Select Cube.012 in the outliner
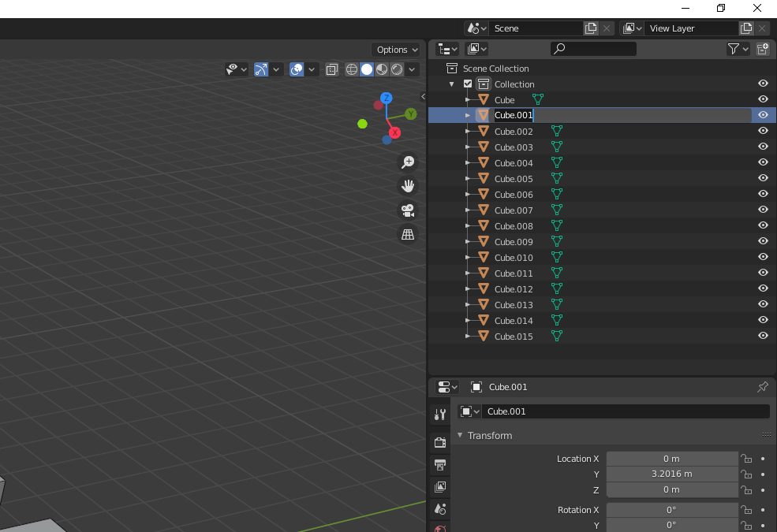Screen dimensions: 777x532 click(514, 289)
